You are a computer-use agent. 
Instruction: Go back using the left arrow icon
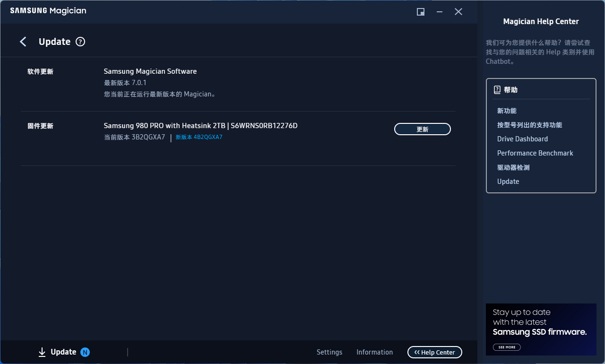23,42
